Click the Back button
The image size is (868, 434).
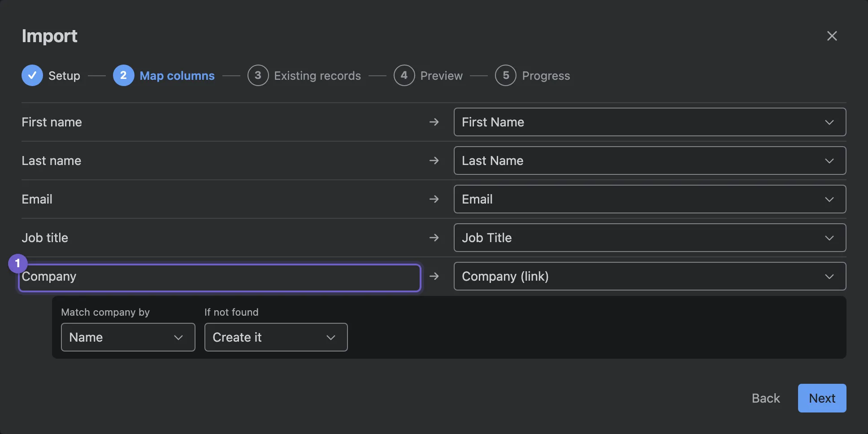click(x=766, y=398)
